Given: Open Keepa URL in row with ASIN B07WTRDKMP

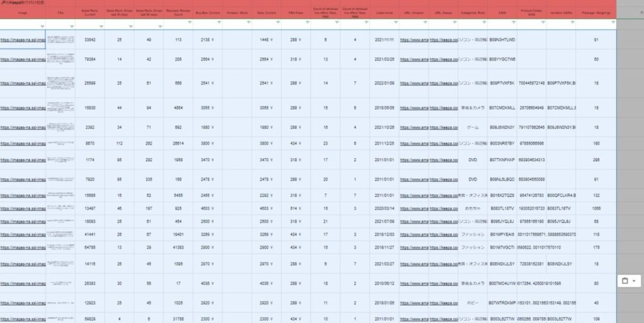Looking at the screenshot, I should click(443, 303).
